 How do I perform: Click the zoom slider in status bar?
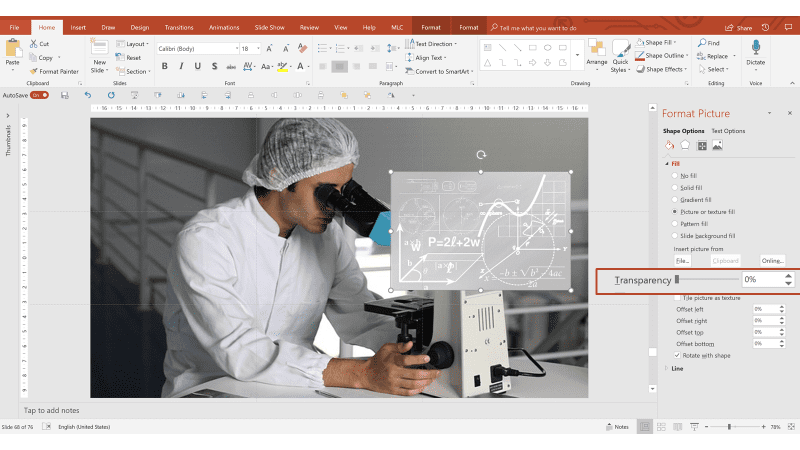tap(730, 427)
